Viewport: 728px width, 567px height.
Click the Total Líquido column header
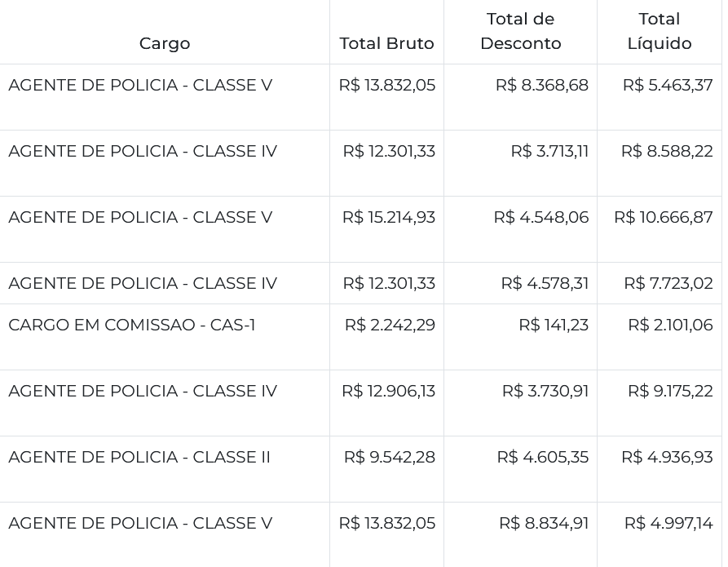coord(659,31)
